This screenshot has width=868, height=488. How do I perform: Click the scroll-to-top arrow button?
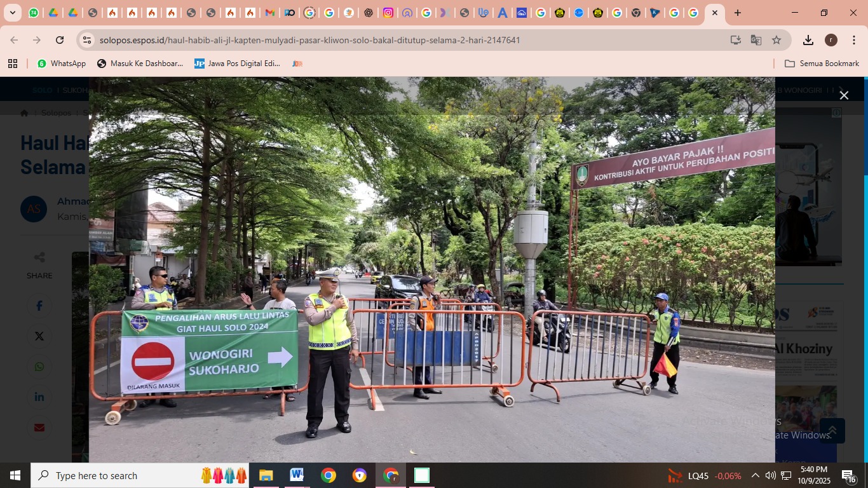832,431
